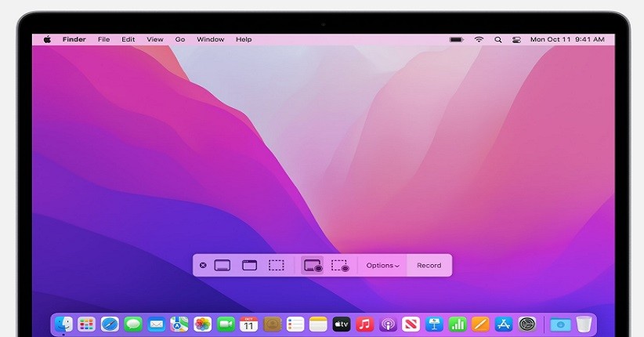This screenshot has width=644, height=337.
Task: Launch Safari from the Dock
Action: point(110,324)
